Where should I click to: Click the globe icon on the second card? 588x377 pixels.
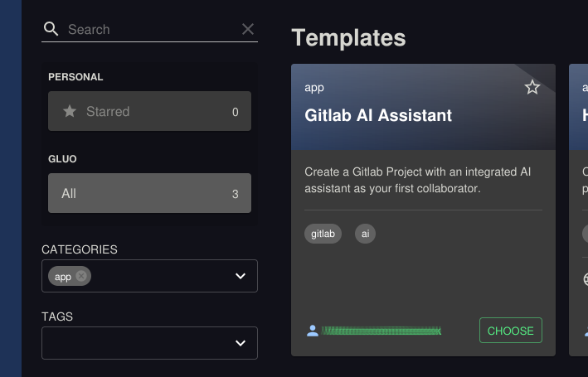pos(586,279)
